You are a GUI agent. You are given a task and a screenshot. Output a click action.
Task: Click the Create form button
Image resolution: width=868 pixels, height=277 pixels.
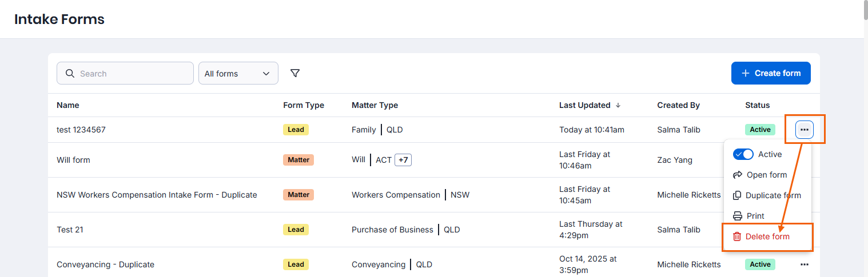tap(770, 73)
